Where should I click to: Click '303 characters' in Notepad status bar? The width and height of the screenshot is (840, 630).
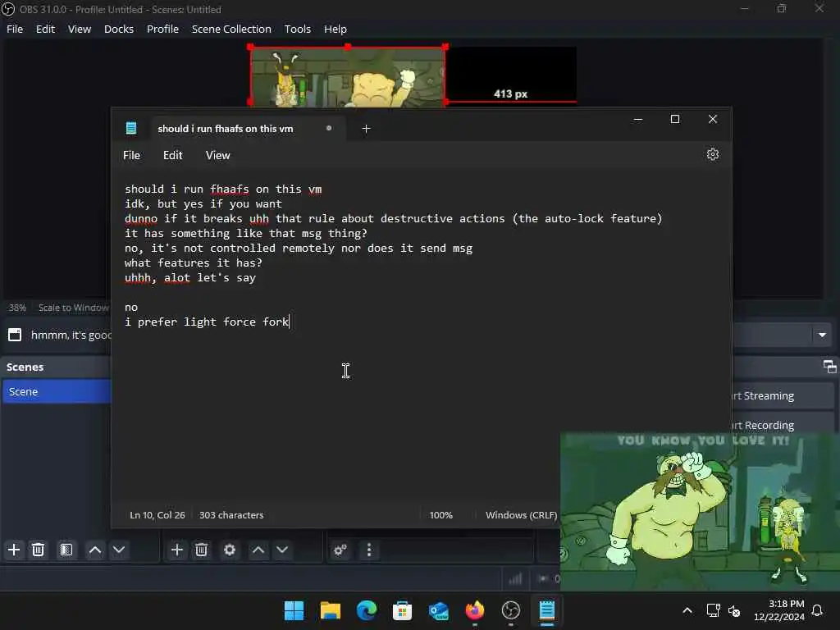pyautogui.click(x=231, y=515)
